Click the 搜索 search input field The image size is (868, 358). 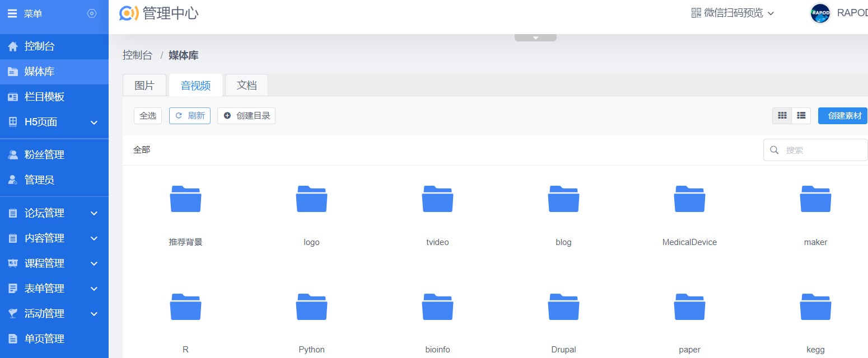(820, 150)
